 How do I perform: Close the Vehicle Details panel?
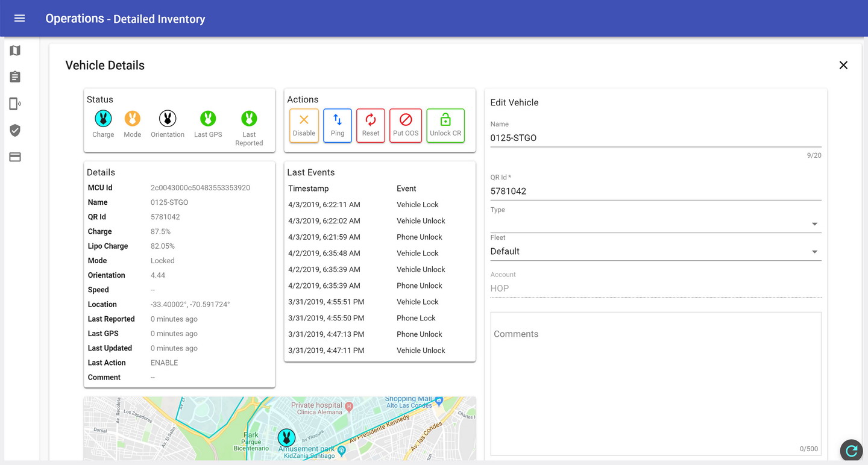843,65
